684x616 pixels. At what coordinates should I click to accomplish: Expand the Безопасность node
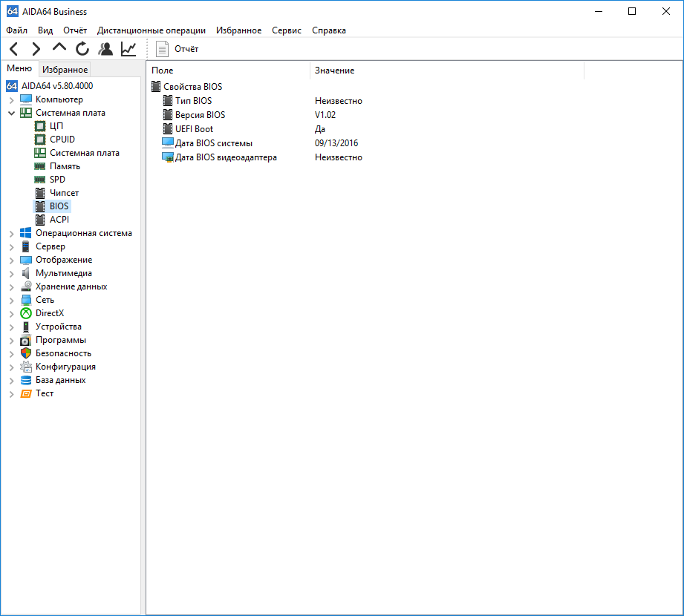click(x=11, y=354)
